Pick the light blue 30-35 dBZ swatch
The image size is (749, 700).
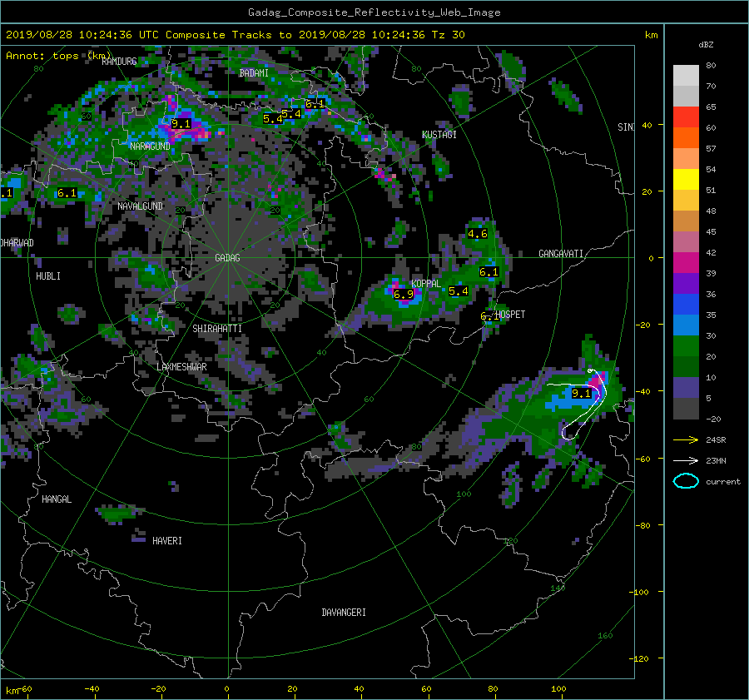(686, 325)
